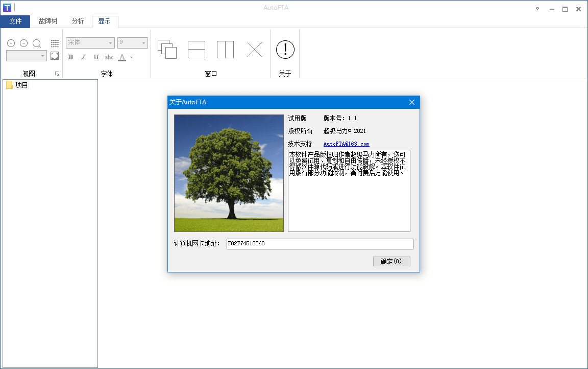Toggle strikethrough text formatting
Image resolution: width=588 pixels, height=369 pixels.
point(109,57)
